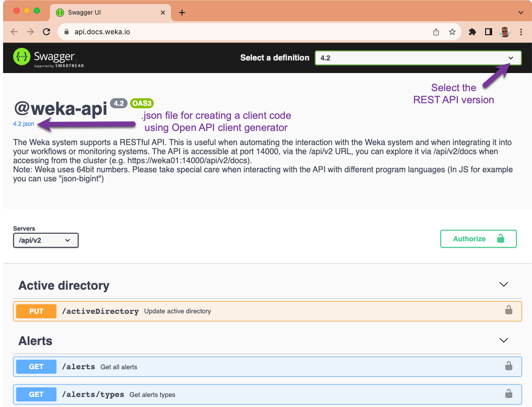
Task: Click the api.docs.weka.io address bar
Action: tap(242, 32)
